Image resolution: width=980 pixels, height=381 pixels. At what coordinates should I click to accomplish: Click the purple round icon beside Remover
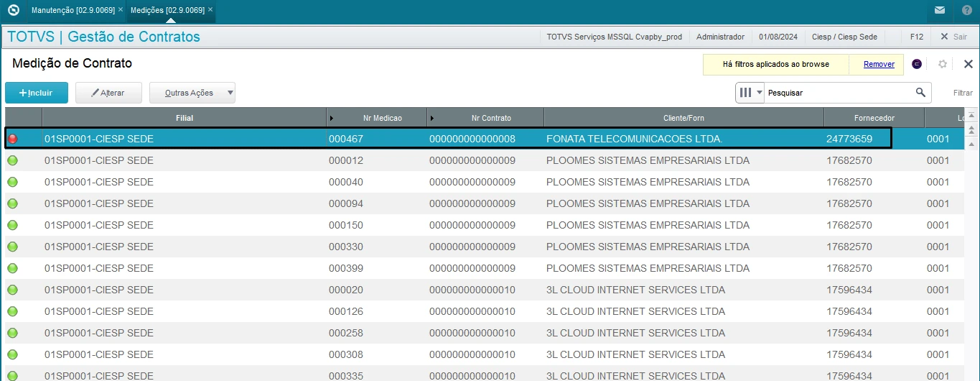[917, 64]
